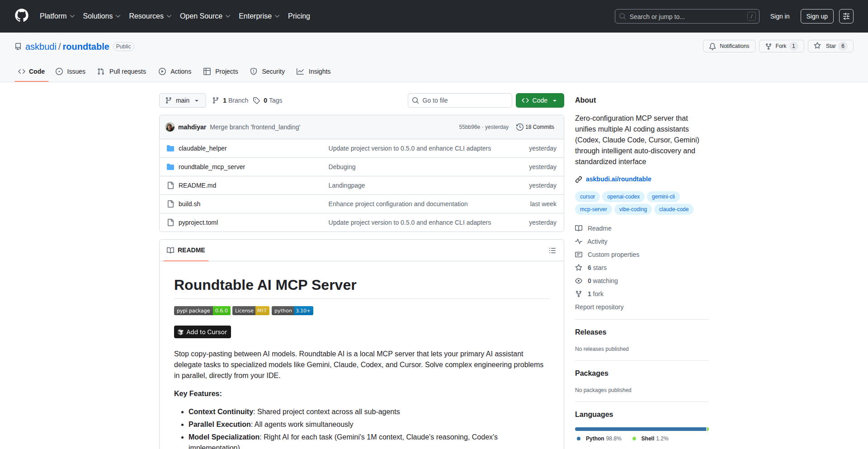The image size is (868, 449).
Task: Click the Shell 1.2% language entry
Action: [x=651, y=439]
